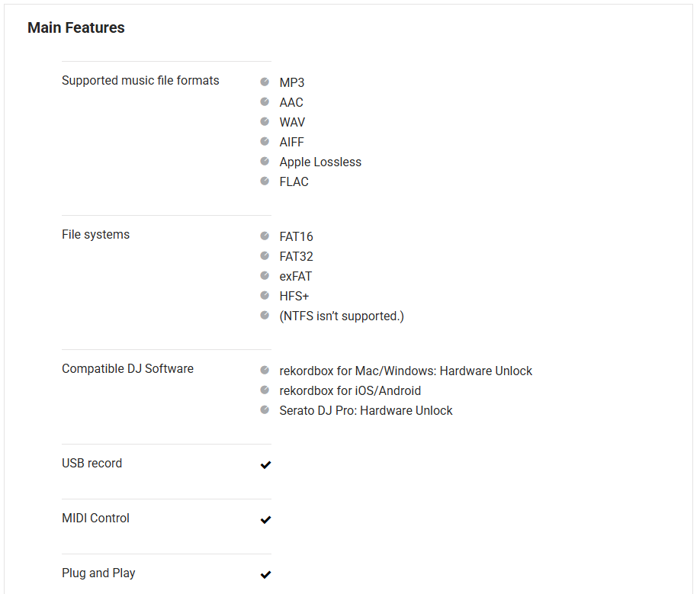Click the Compatible DJ Software label
This screenshot has width=700, height=594.
click(127, 369)
